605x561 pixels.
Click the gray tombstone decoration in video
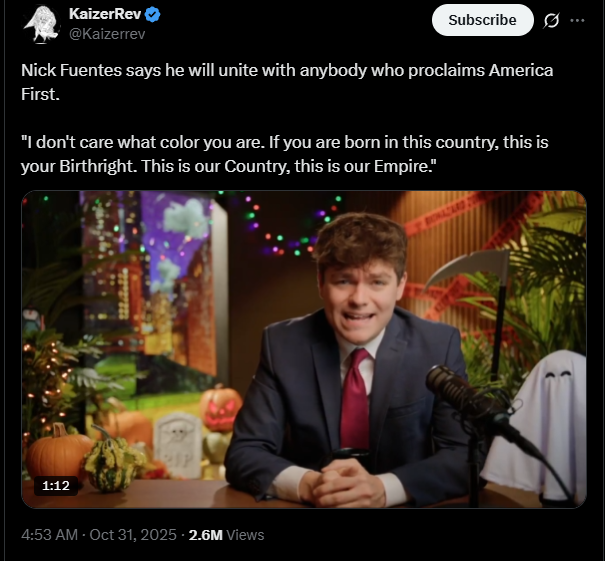click(179, 440)
